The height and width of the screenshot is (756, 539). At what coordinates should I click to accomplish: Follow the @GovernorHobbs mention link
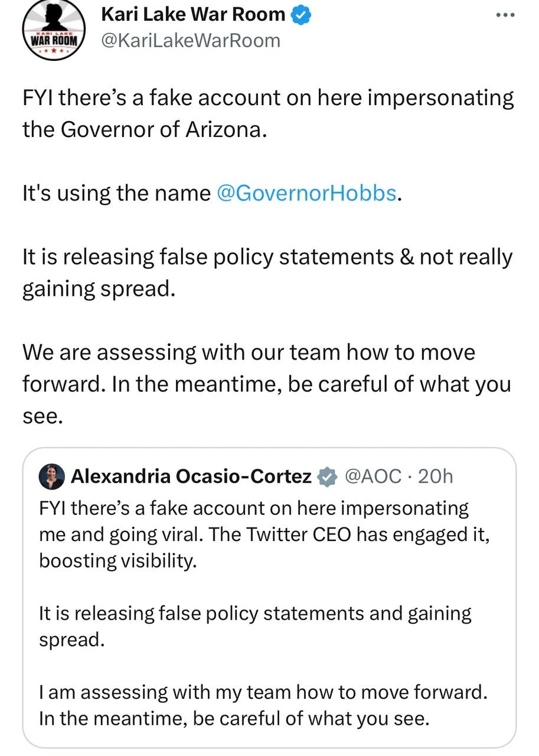point(307,194)
